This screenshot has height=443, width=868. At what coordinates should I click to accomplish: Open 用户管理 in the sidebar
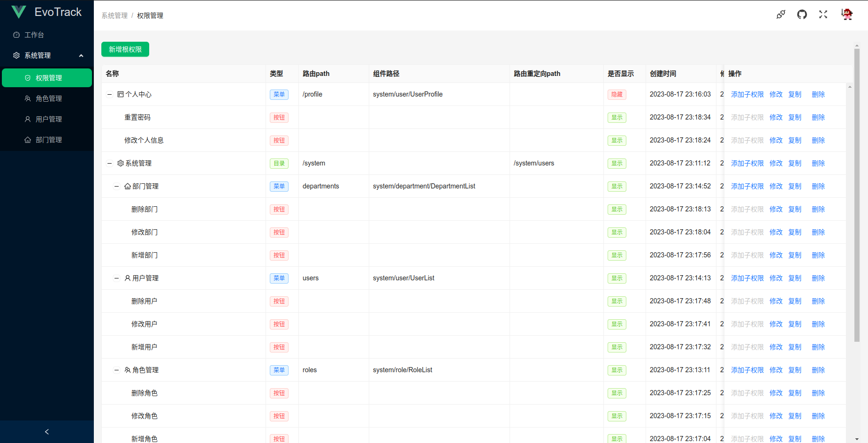tap(47, 119)
